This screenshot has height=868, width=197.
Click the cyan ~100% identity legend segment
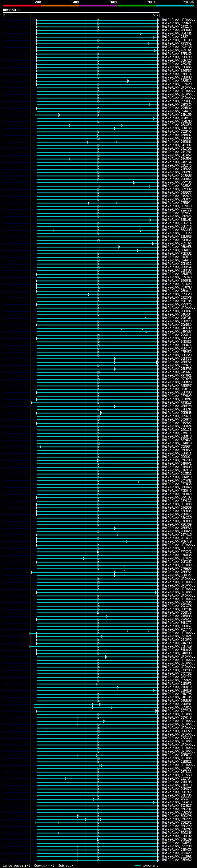pyautogui.click(x=175, y=6)
